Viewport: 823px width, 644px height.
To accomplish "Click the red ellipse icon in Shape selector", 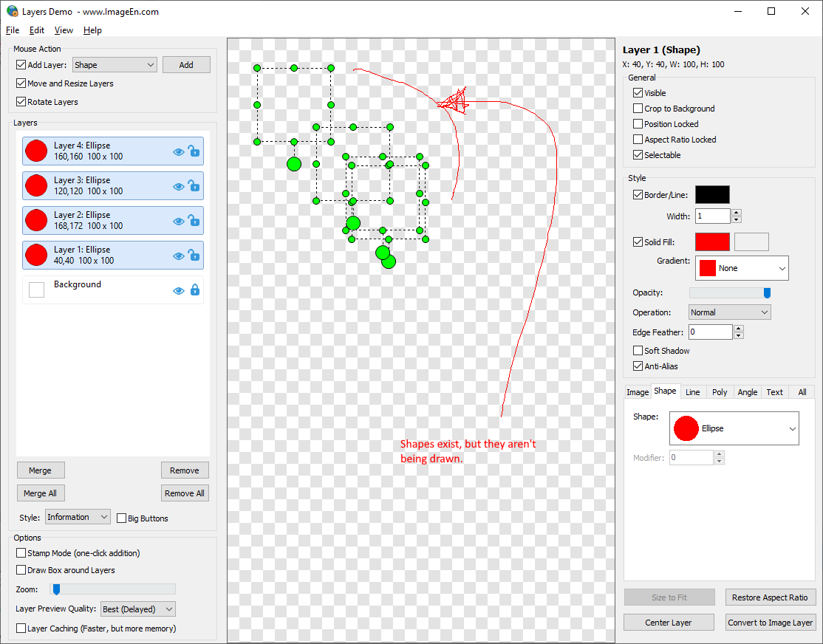I will point(686,428).
